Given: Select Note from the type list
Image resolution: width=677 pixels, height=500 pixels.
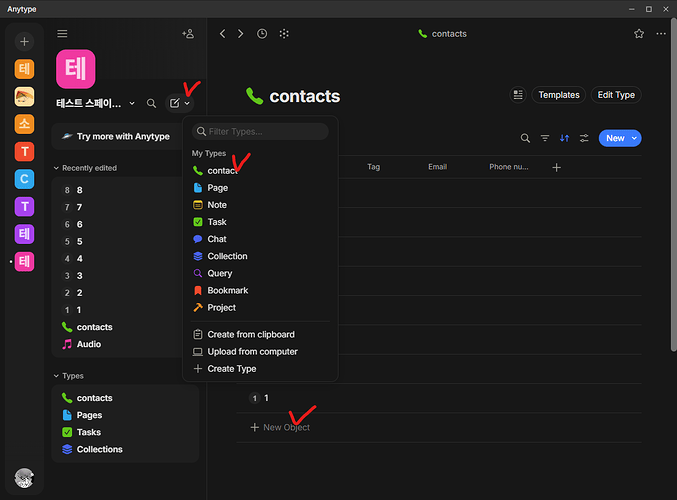Looking at the screenshot, I should pos(260,205).
